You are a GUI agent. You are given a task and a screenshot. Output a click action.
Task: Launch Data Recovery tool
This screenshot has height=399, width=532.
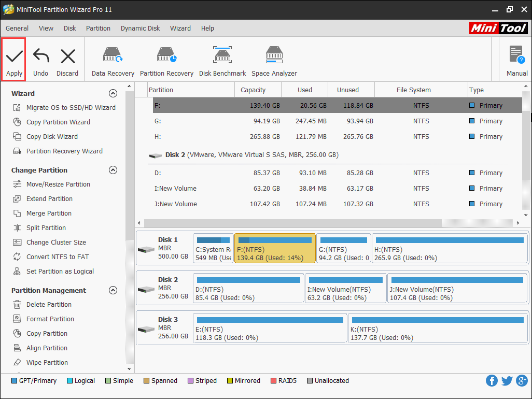pyautogui.click(x=113, y=62)
